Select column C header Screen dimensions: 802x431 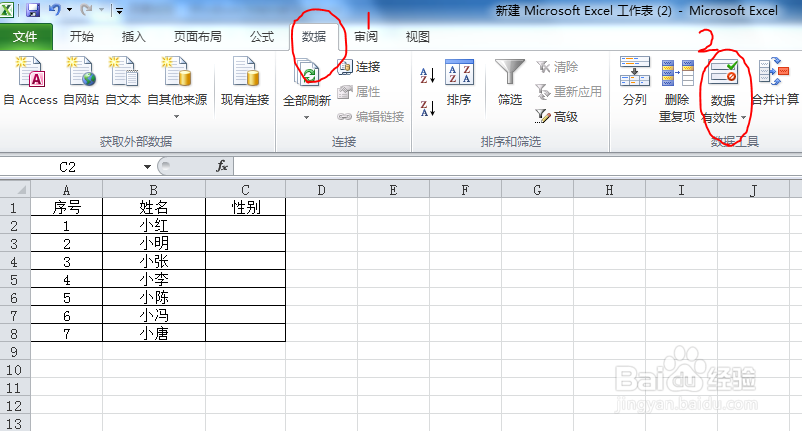(246, 190)
